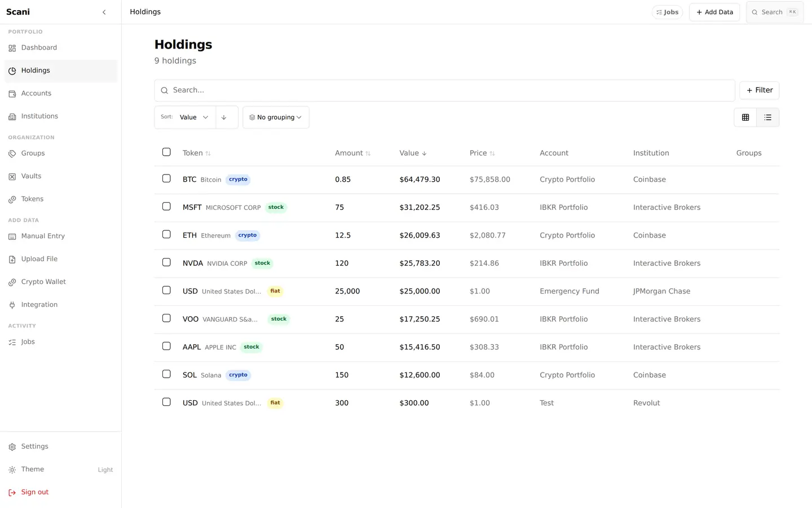Click the Groups column header
The width and height of the screenshot is (812, 508).
coord(748,154)
